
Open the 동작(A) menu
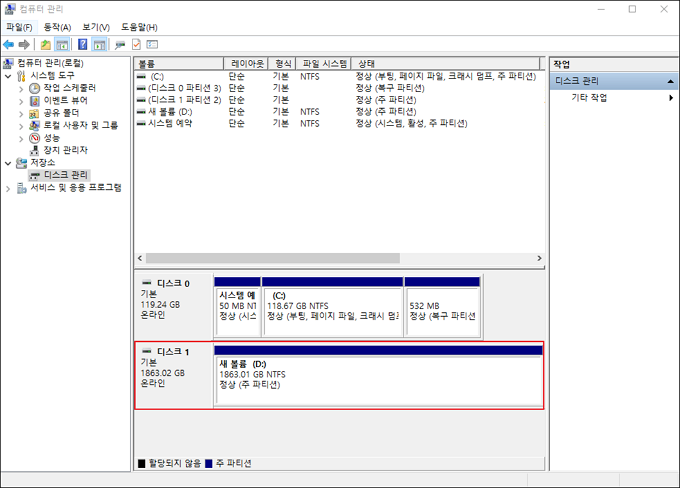pyautogui.click(x=57, y=27)
